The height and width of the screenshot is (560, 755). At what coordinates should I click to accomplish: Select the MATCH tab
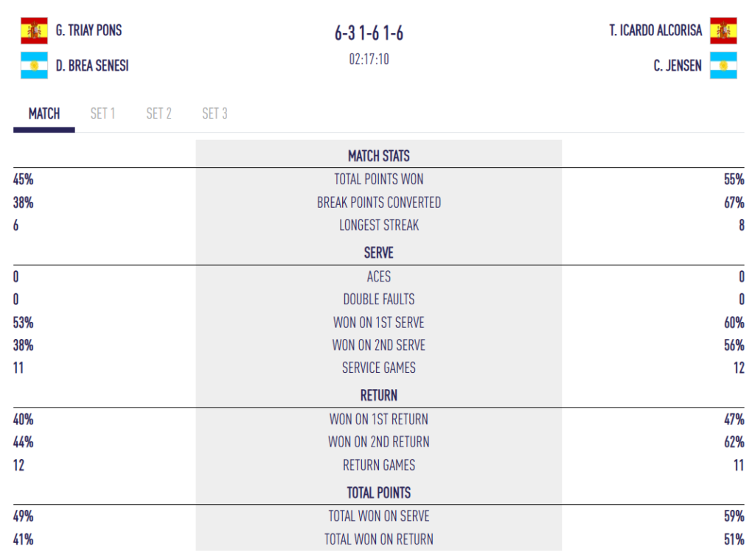(44, 113)
